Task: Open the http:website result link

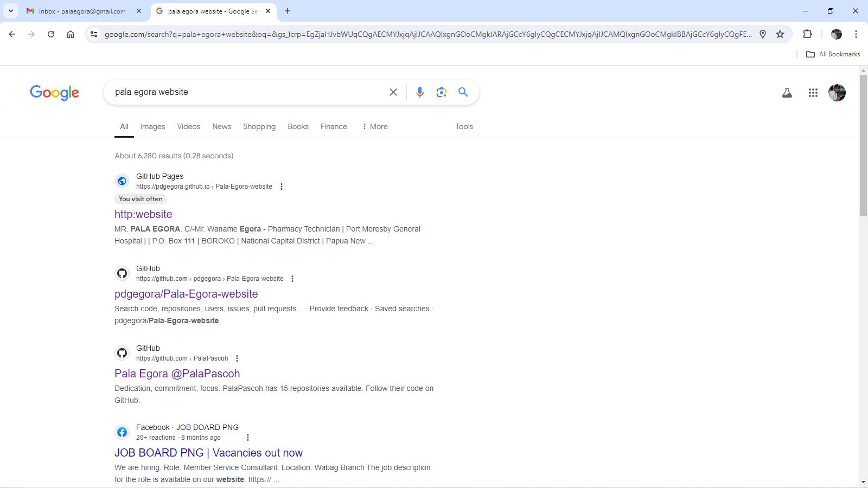Action: tap(143, 214)
